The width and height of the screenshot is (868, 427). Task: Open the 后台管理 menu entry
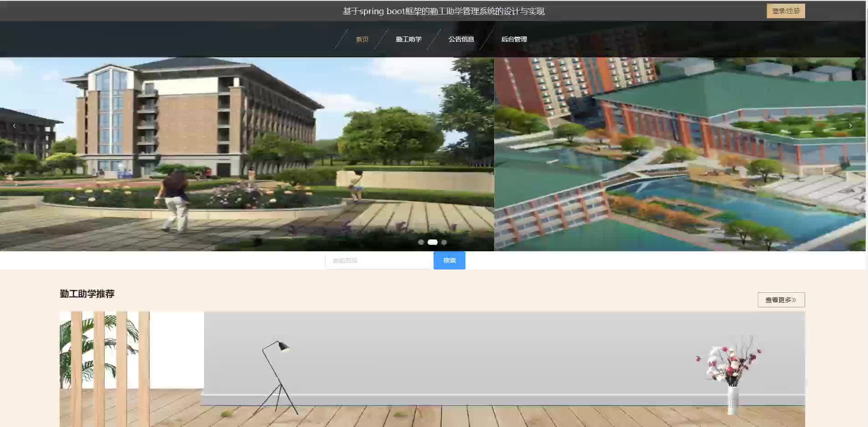[514, 39]
